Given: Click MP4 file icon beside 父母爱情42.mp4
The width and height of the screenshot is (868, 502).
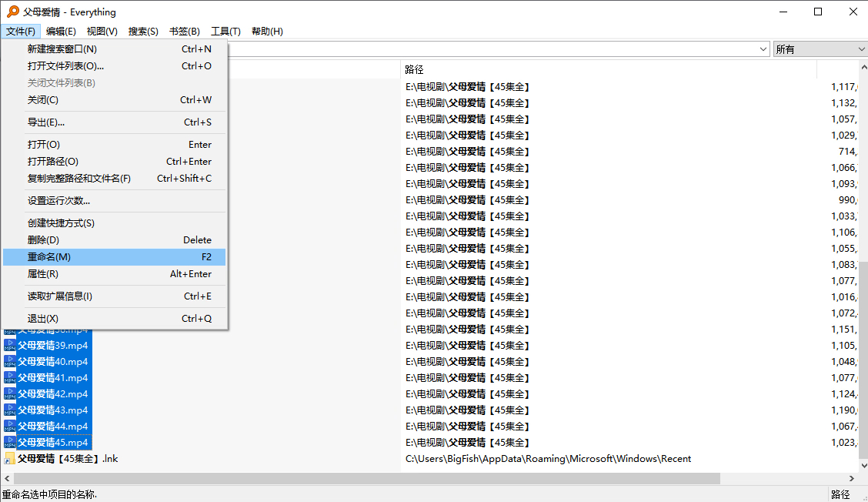Looking at the screenshot, I should pyautogui.click(x=9, y=393).
